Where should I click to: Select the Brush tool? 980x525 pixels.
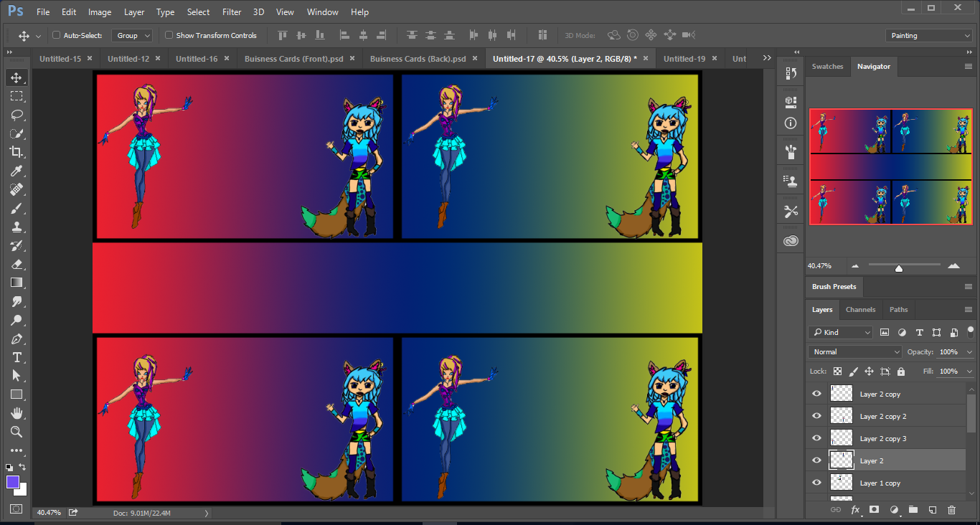pos(16,208)
